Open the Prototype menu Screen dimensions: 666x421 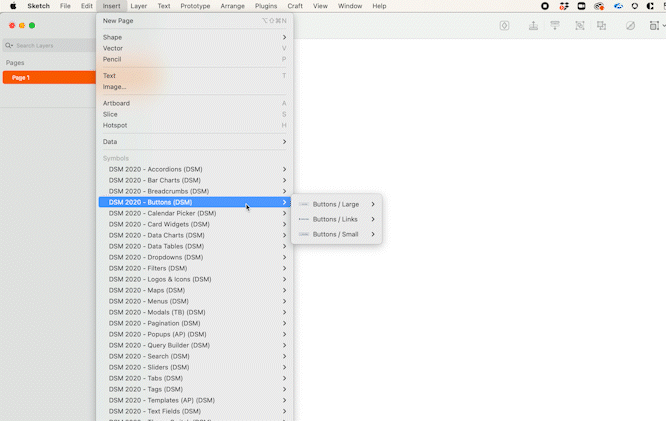(x=195, y=6)
